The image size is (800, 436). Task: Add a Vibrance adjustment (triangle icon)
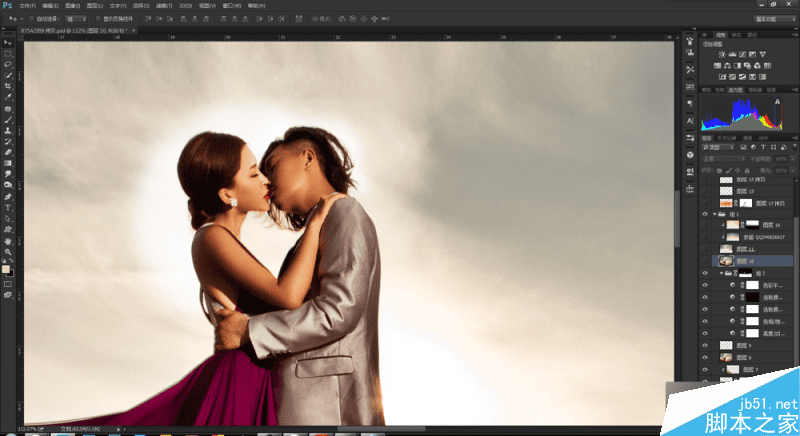click(763, 54)
